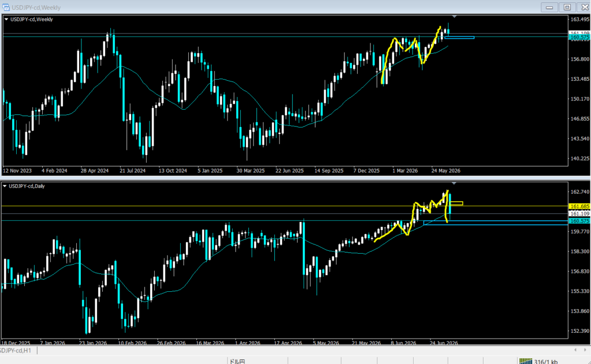
Task: Click the 316/1 kb traffic indicator
Action: click(x=546, y=362)
